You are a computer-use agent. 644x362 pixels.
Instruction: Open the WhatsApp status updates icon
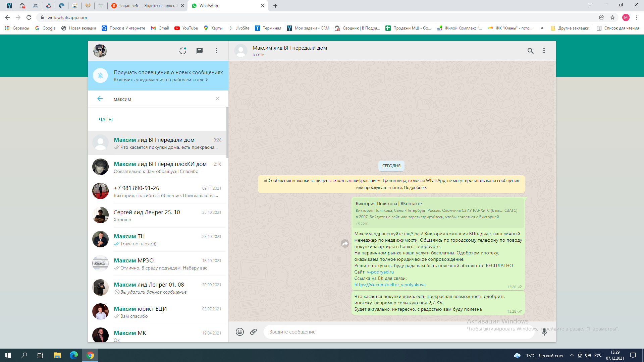click(x=182, y=51)
